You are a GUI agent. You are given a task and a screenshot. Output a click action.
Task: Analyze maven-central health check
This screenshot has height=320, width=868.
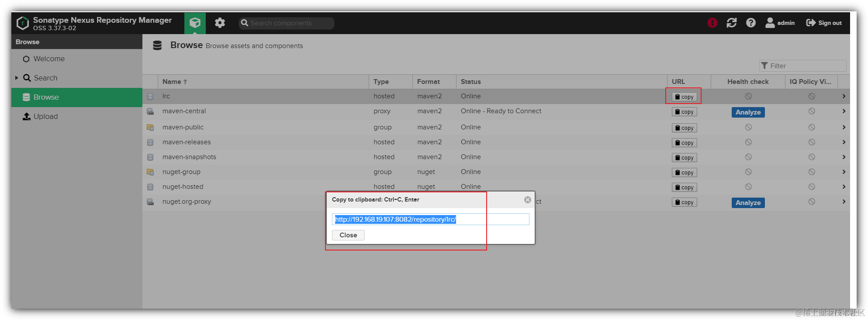(x=748, y=112)
